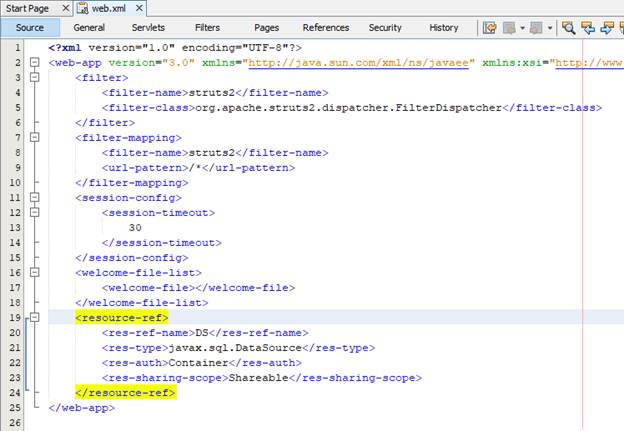This screenshot has height=431, width=624.
Task: Click the closing </filter-mapping> tag
Action: (x=132, y=183)
